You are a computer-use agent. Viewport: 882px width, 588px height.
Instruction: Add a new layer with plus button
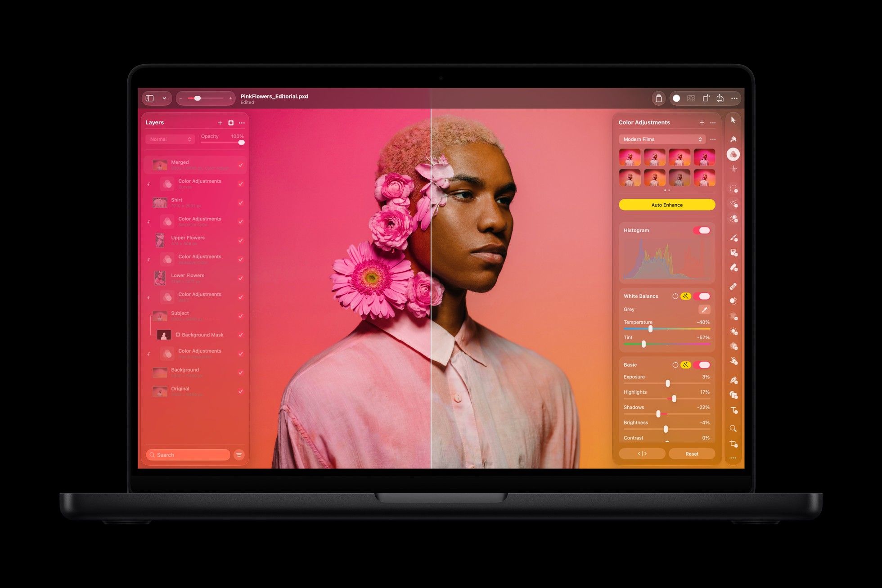[220, 123]
